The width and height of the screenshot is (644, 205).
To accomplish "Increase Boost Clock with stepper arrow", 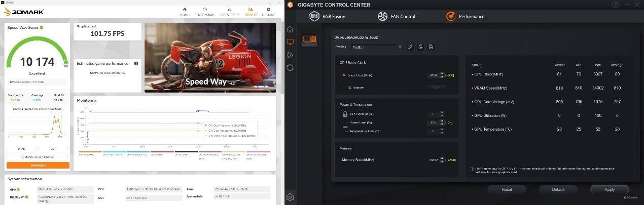I will (x=441, y=73).
